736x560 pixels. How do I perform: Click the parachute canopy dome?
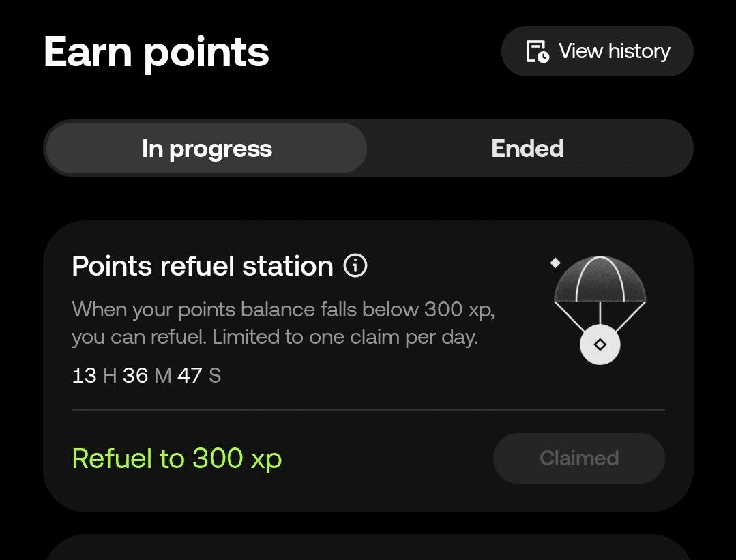[600, 279]
